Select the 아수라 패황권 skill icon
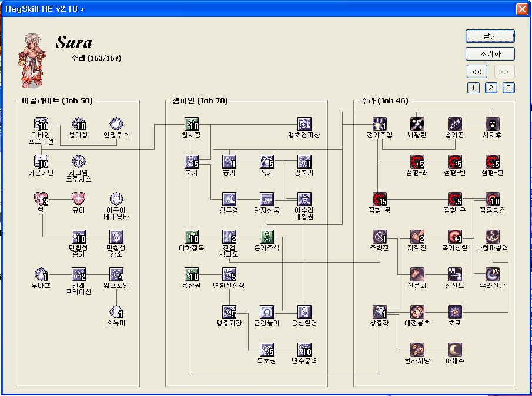 coord(305,199)
